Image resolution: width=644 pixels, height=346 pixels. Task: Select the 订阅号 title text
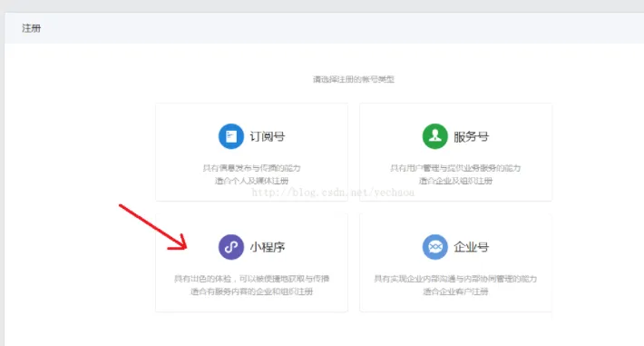pyautogui.click(x=268, y=136)
